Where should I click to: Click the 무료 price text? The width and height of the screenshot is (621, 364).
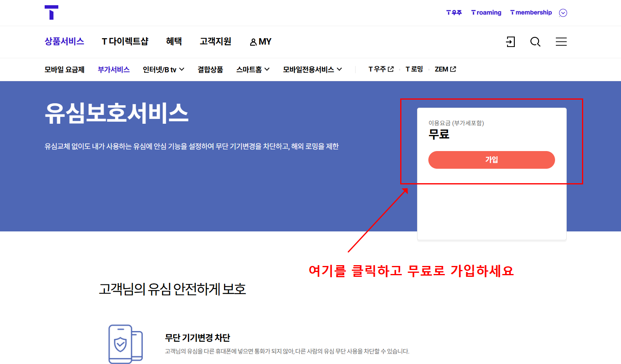point(439,134)
